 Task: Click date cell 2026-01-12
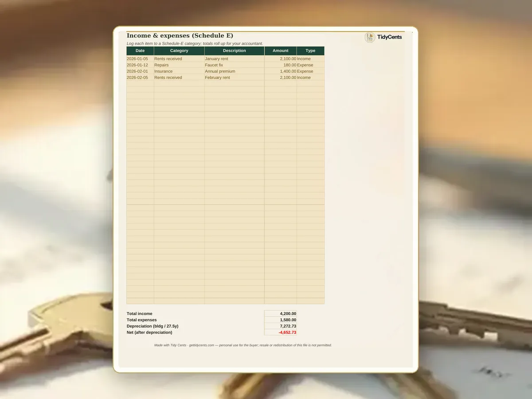(140, 65)
